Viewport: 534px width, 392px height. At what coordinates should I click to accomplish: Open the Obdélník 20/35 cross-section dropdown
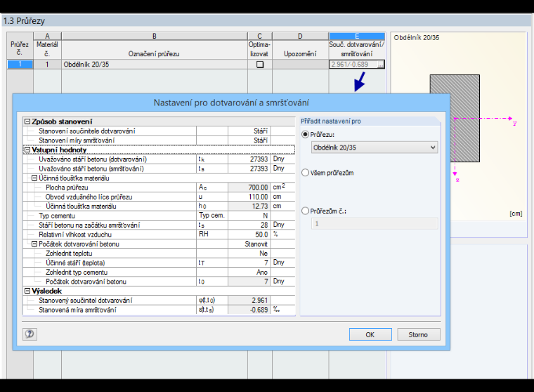(375, 148)
